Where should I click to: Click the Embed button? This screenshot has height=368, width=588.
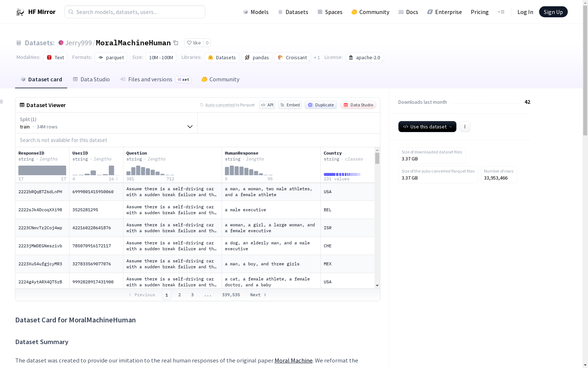[x=290, y=105]
